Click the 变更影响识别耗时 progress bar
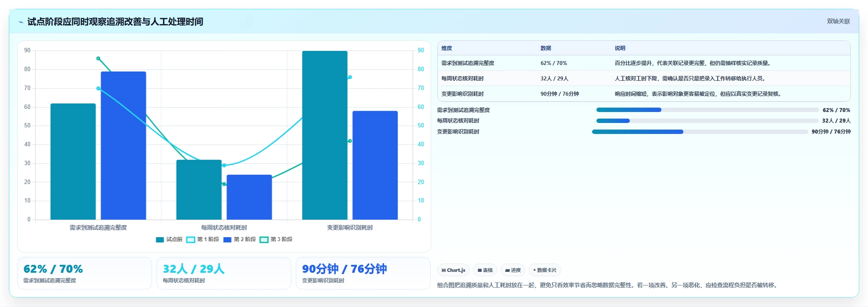Image resolution: width=868 pixels, height=307 pixels. pos(700,132)
